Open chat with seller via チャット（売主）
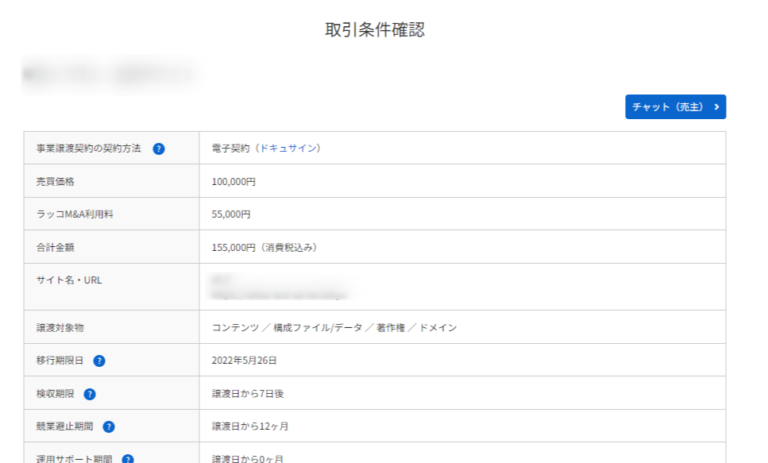The height and width of the screenshot is (463, 768). 675,107
